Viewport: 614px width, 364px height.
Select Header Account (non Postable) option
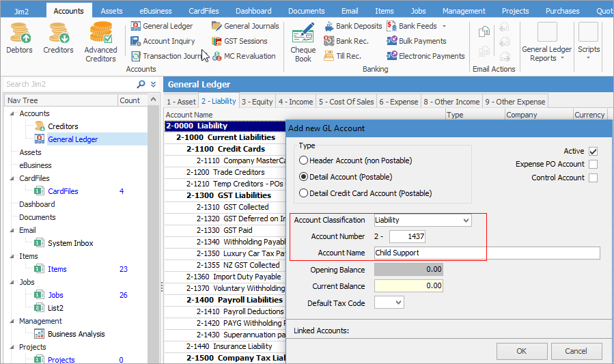point(304,160)
